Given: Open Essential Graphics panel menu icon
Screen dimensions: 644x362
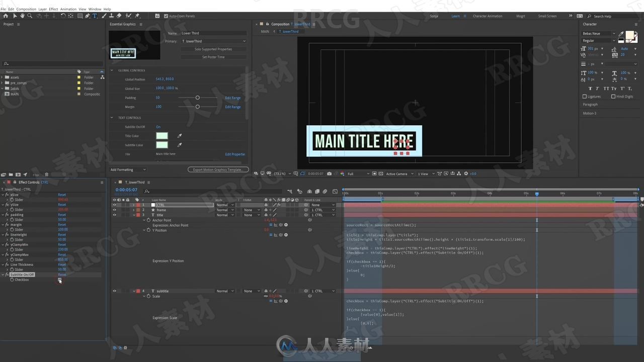Looking at the screenshot, I should 141,24.
